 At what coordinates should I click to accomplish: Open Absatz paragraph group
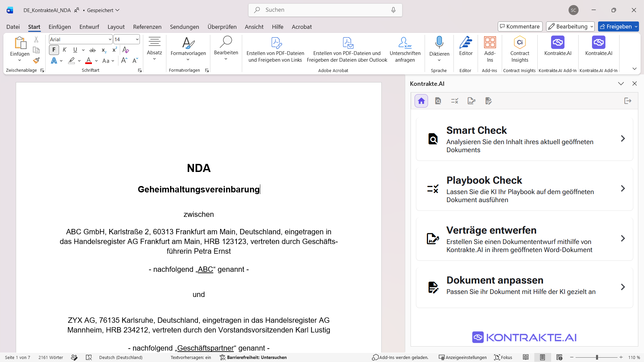[154, 49]
